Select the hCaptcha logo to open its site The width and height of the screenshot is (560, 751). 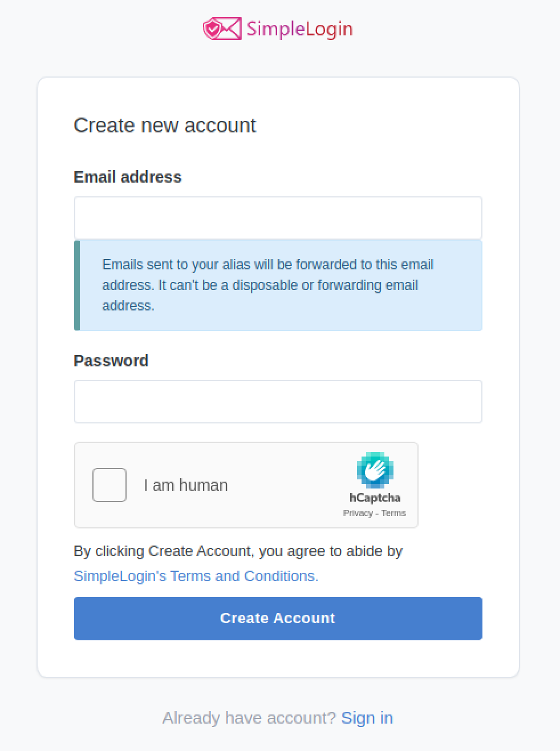(x=375, y=479)
